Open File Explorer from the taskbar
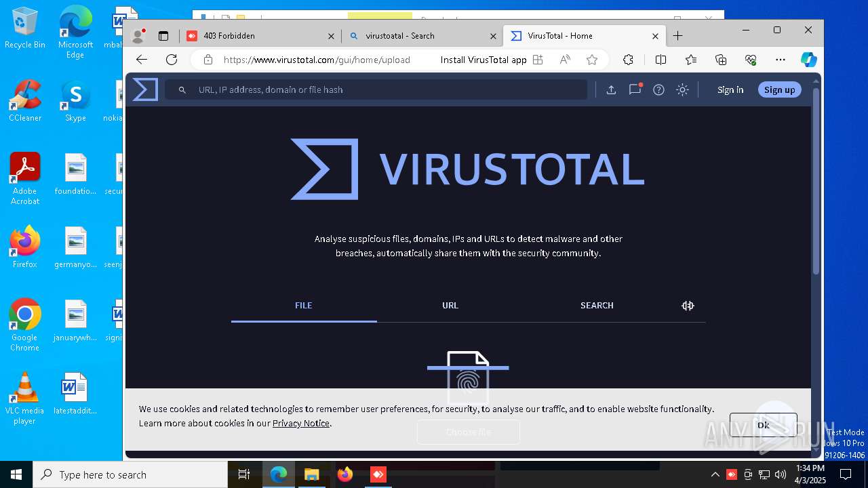 coord(311,474)
